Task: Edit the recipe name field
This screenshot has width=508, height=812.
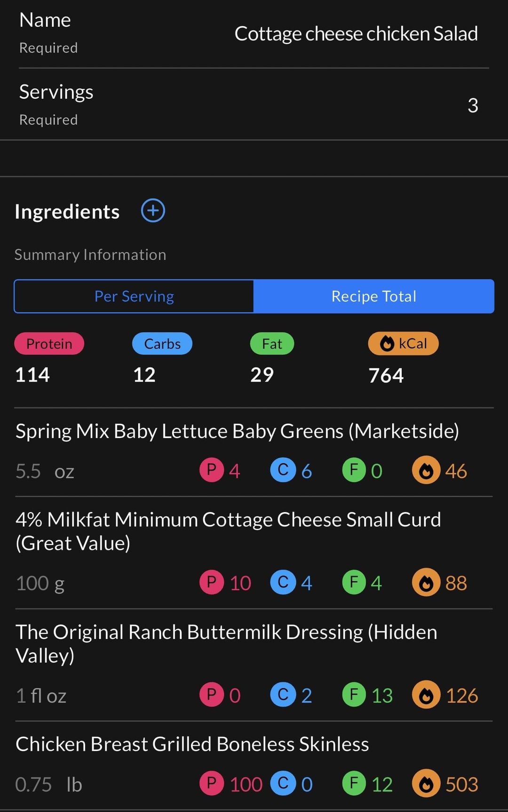Action: tap(356, 34)
